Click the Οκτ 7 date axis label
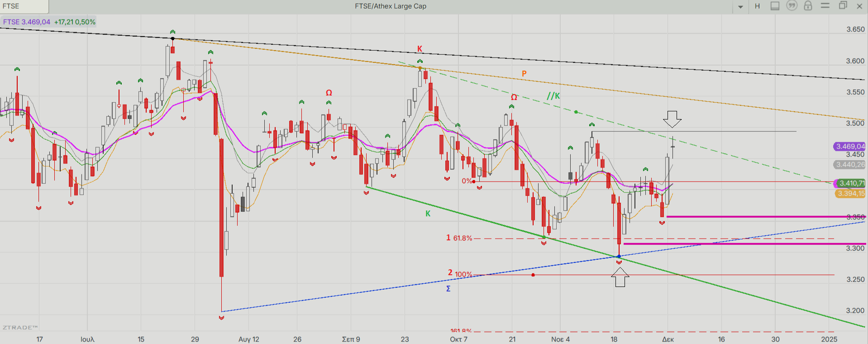The width and height of the screenshot is (868, 344). (458, 339)
